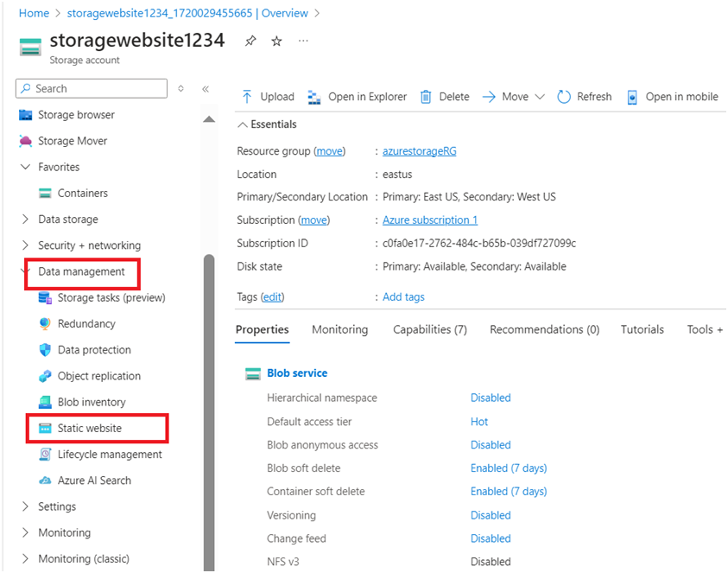728x573 pixels.
Task: Open the Azure subscription 1 link
Action: (430, 220)
